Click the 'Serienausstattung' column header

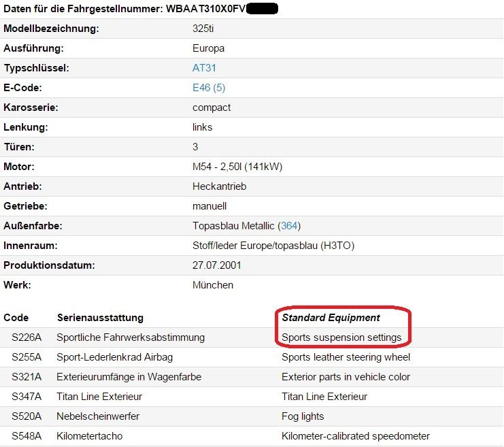[100, 318]
